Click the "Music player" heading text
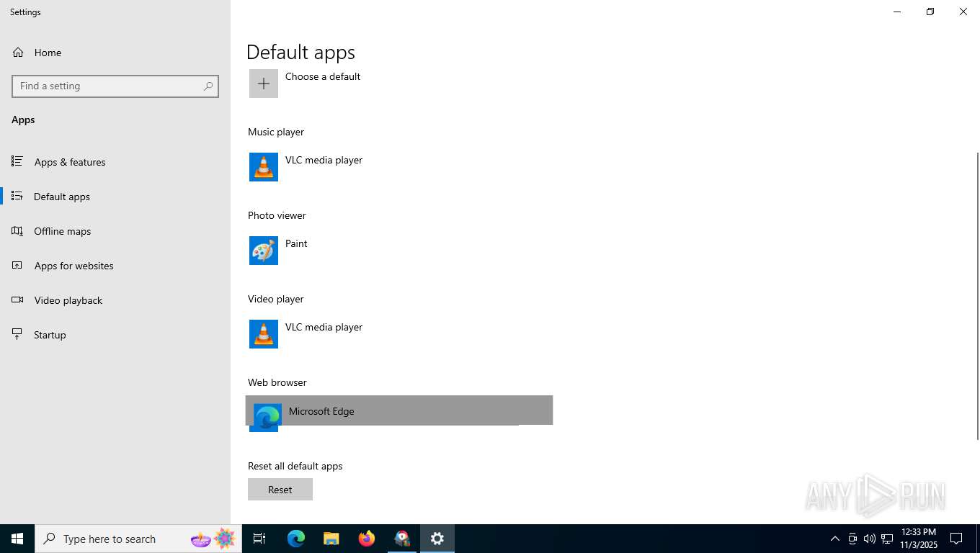Image resolution: width=980 pixels, height=553 pixels. pyautogui.click(x=276, y=132)
